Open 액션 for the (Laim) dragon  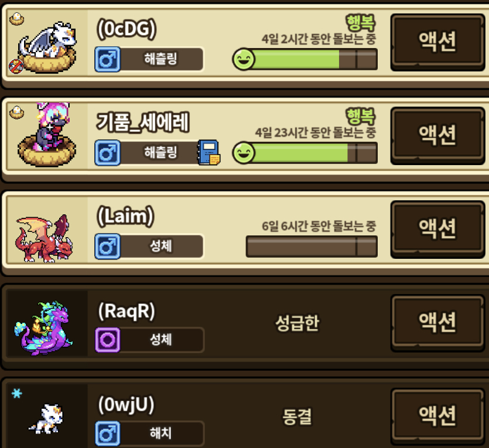437,228
